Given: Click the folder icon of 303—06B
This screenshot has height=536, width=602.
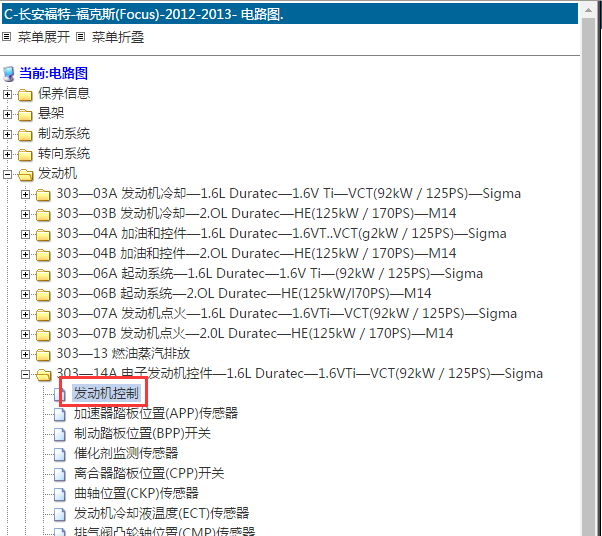Looking at the screenshot, I should click(43, 294).
